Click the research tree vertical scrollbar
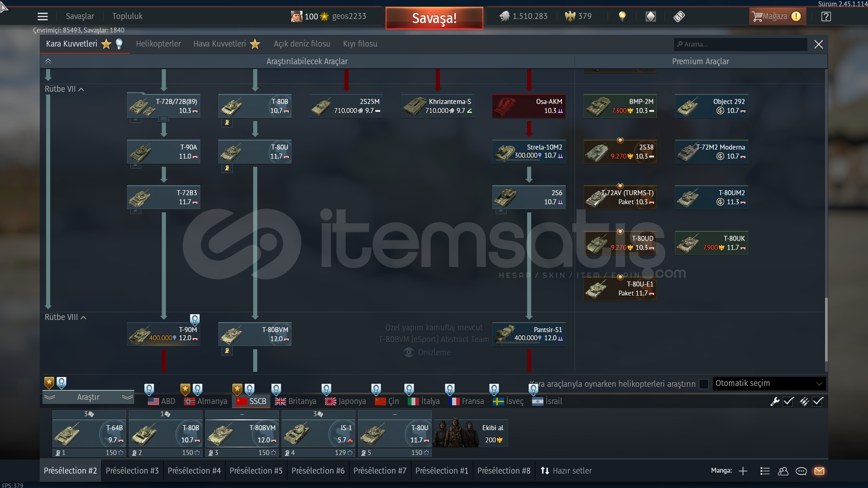The width and height of the screenshot is (868, 488). (826, 329)
